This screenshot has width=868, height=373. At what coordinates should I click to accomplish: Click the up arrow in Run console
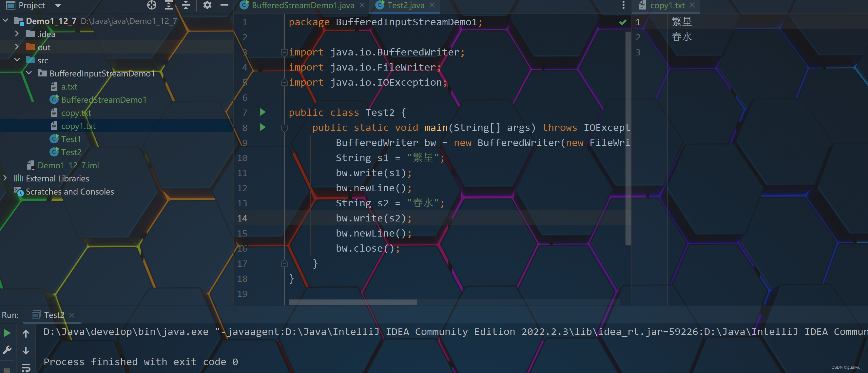click(26, 333)
